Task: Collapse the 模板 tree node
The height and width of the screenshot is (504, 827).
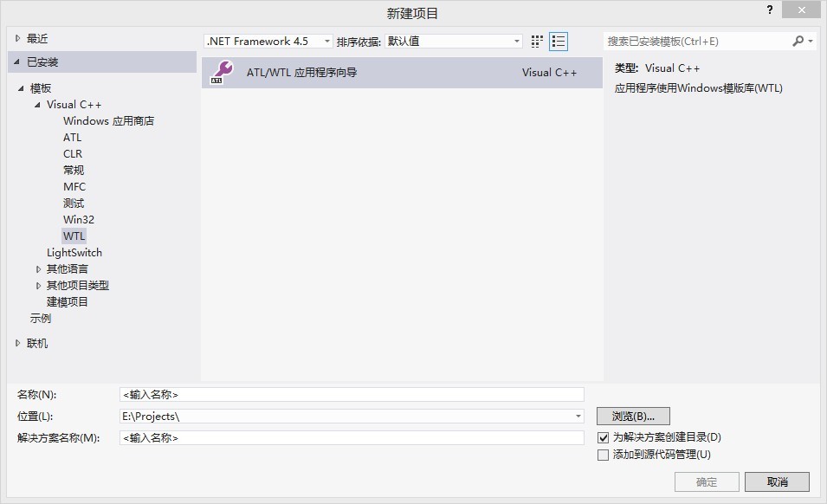Action: (21, 88)
